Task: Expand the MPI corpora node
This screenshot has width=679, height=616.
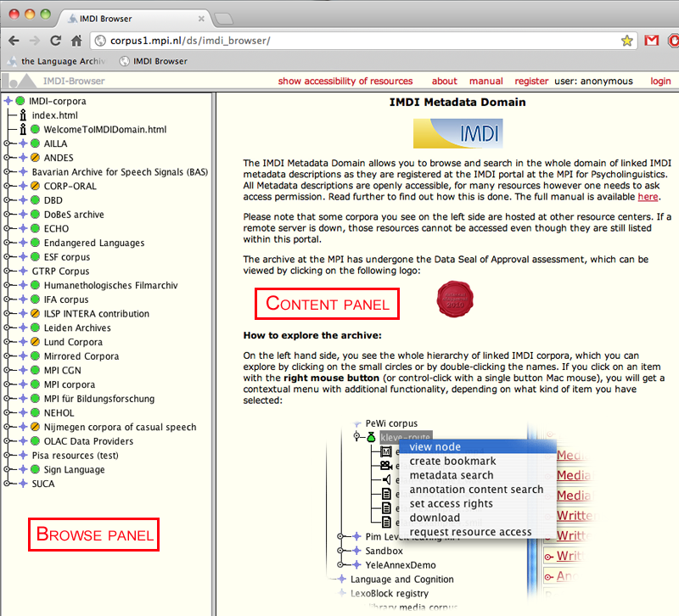Action: [x=7, y=384]
